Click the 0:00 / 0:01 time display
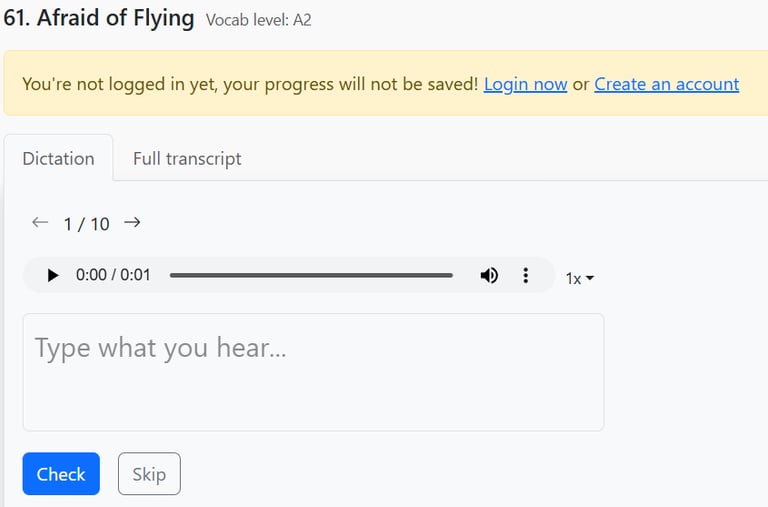The height and width of the screenshot is (507, 768). coord(113,275)
